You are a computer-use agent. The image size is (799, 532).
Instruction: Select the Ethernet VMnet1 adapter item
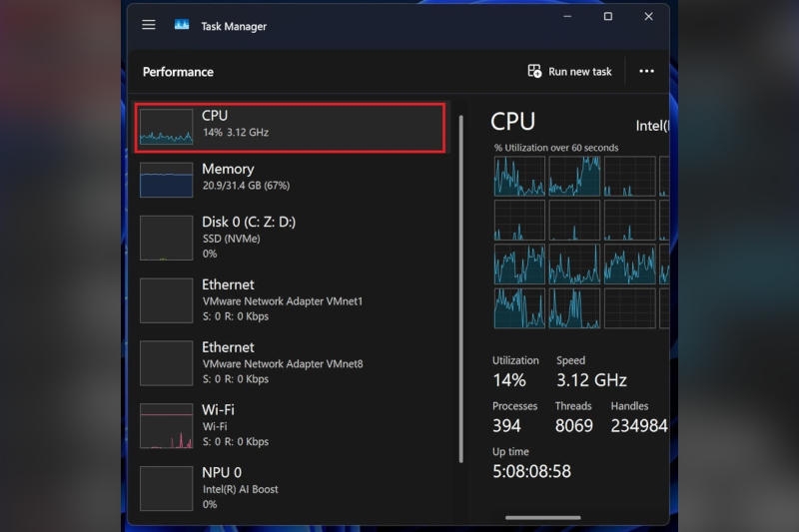pos(290,299)
